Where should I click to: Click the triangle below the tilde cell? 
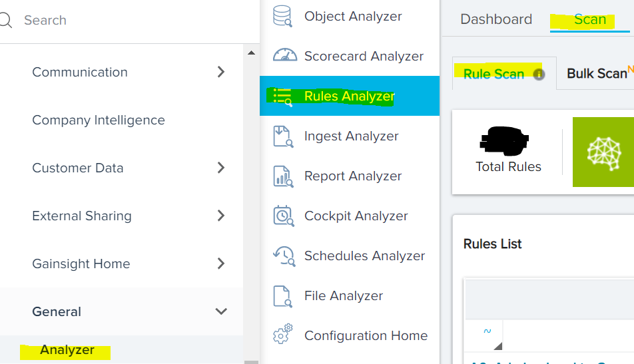pyautogui.click(x=498, y=346)
